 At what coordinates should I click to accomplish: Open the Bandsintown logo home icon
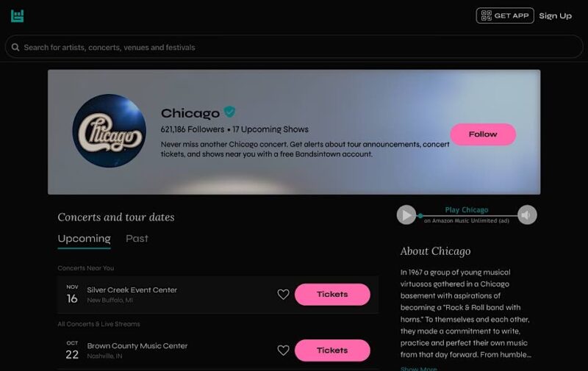[17, 16]
